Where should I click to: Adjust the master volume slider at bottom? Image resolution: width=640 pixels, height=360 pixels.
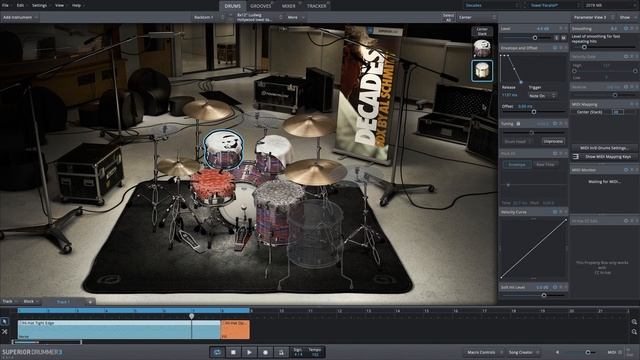(x=588, y=352)
